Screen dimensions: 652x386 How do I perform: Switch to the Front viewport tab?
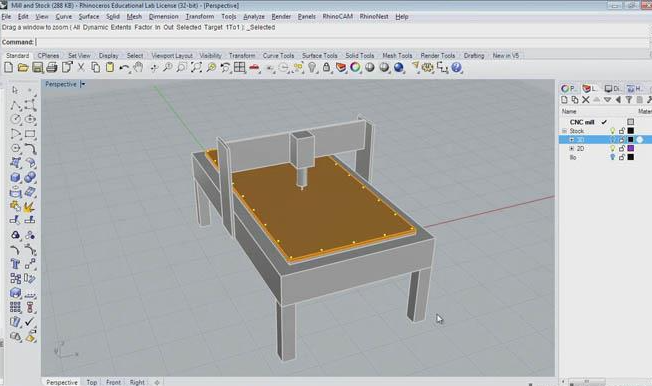pyautogui.click(x=113, y=382)
